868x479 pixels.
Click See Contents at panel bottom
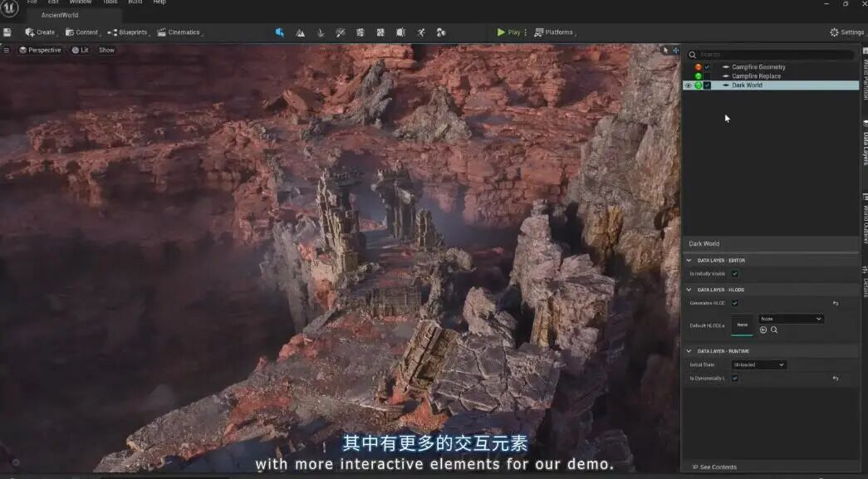coord(714,467)
